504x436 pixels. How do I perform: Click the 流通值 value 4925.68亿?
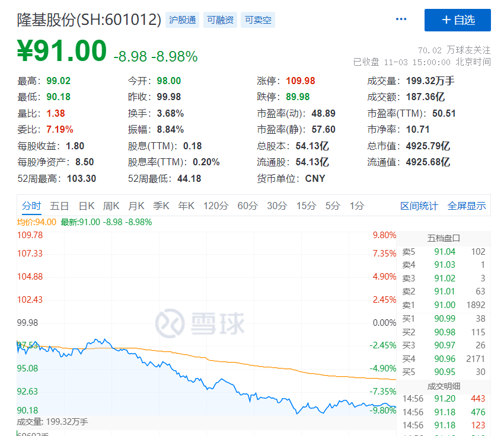(x=428, y=162)
